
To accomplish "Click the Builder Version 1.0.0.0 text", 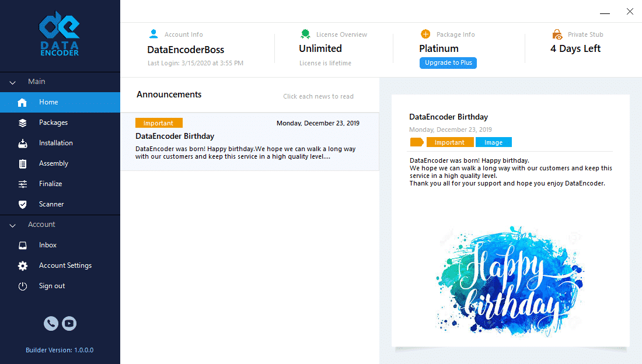I will pyautogui.click(x=60, y=350).
